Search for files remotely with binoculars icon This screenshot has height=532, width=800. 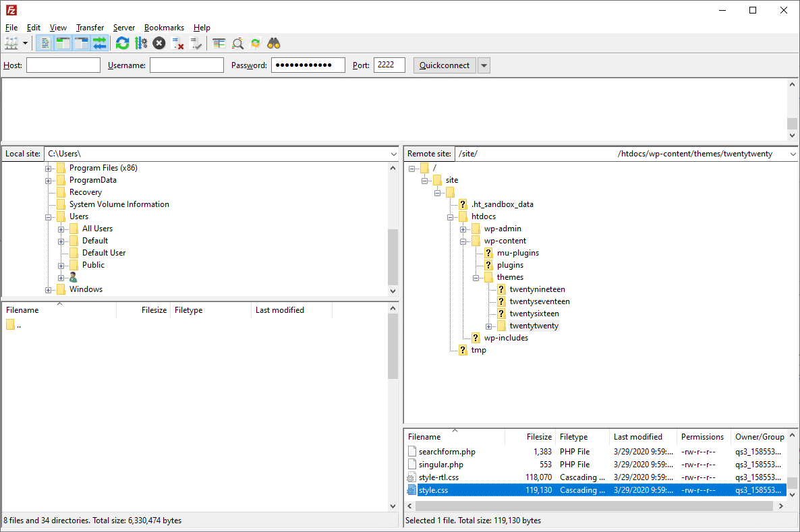[x=273, y=42]
